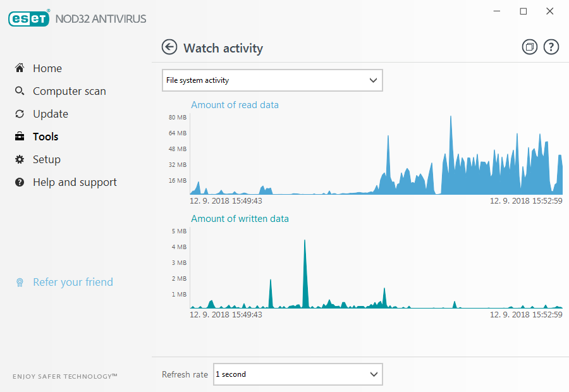Screen dimensions: 569x392
Task: Open the Home section
Action: [x=47, y=68]
